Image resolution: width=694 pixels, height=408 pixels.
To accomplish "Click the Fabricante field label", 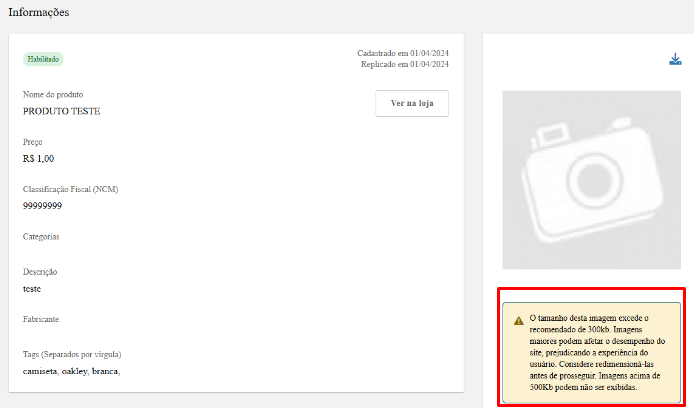I will tap(41, 319).
